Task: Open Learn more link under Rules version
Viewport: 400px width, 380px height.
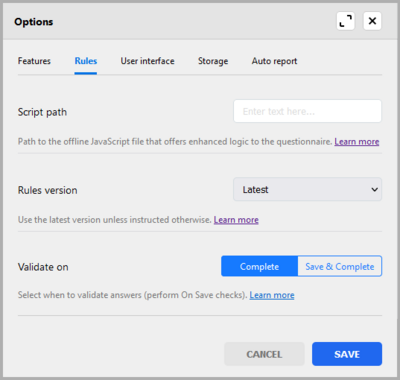Action: pos(236,220)
